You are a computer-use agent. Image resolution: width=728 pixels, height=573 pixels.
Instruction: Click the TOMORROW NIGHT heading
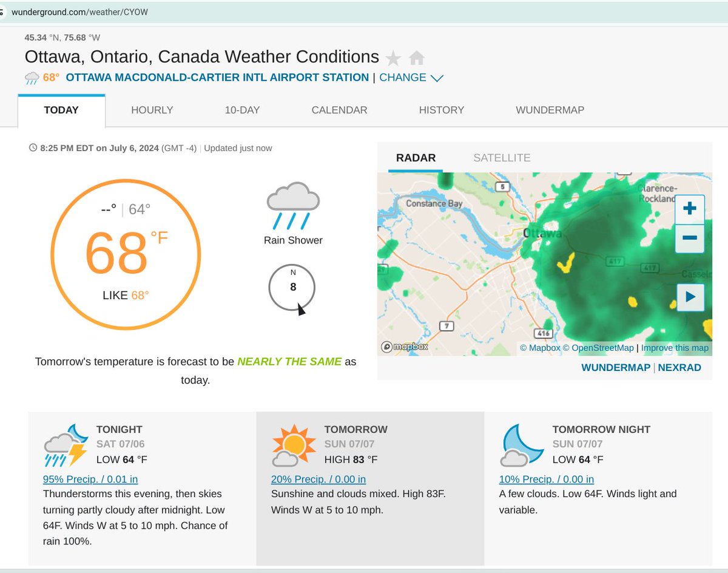coord(601,429)
